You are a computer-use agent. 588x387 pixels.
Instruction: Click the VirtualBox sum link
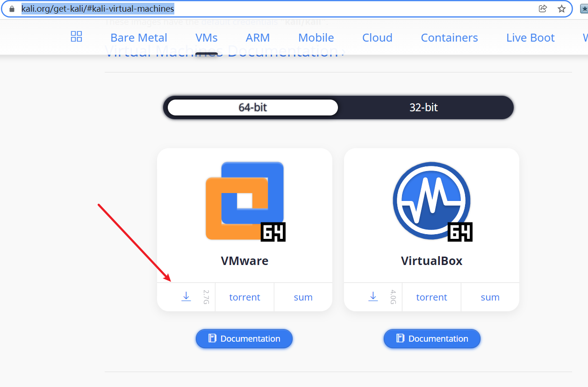(x=490, y=297)
